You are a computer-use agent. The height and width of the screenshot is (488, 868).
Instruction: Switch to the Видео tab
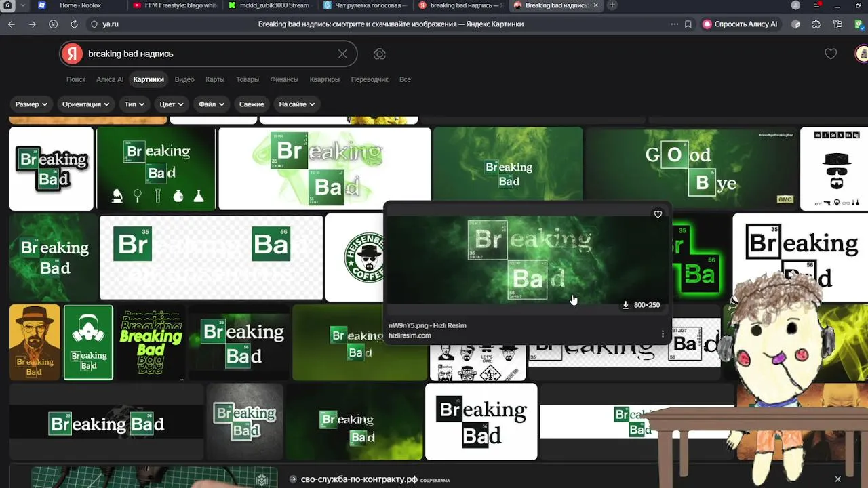pyautogui.click(x=184, y=79)
